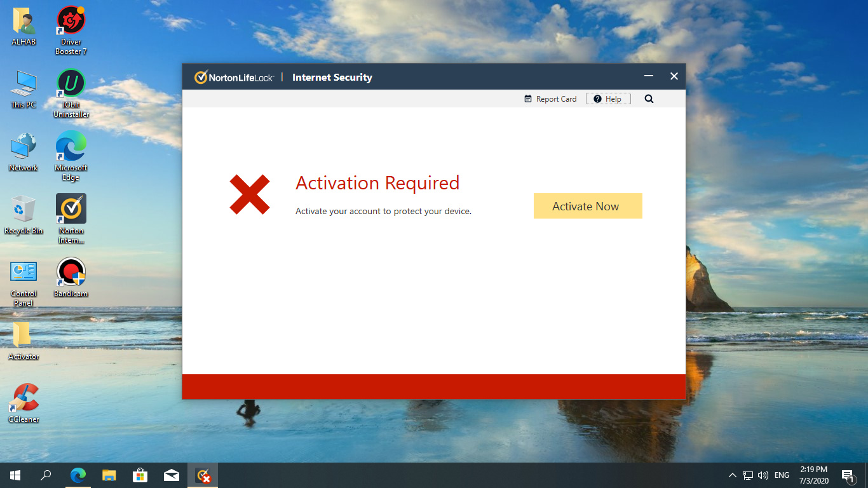The height and width of the screenshot is (488, 868).
Task: Open the Action Center notifications icon
Action: point(849,475)
